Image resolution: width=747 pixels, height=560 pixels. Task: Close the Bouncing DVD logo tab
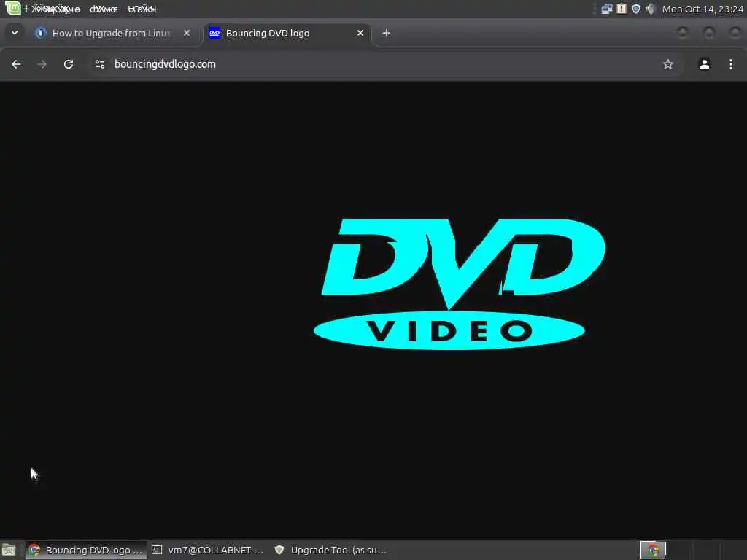(x=360, y=33)
